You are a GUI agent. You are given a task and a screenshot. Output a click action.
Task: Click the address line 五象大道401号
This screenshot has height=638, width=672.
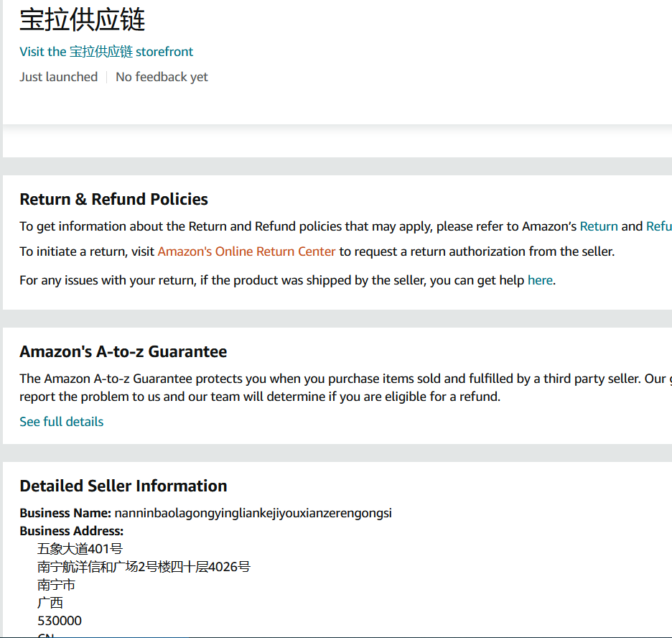80,549
